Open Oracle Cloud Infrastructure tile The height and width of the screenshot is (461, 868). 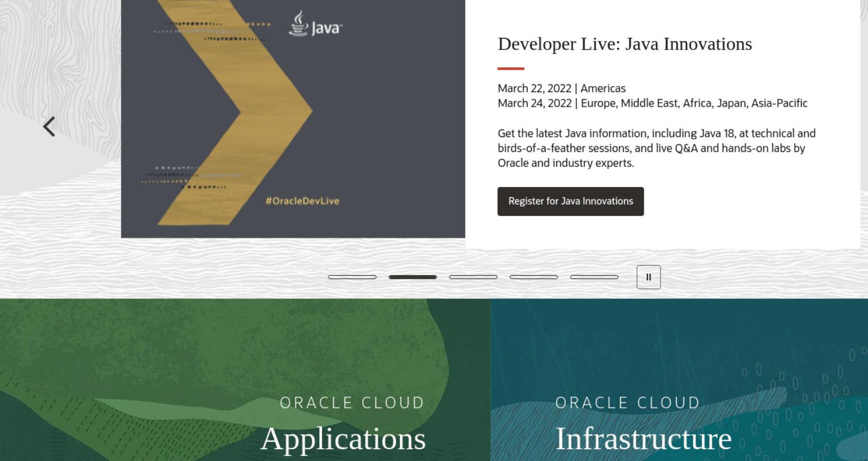click(x=679, y=380)
